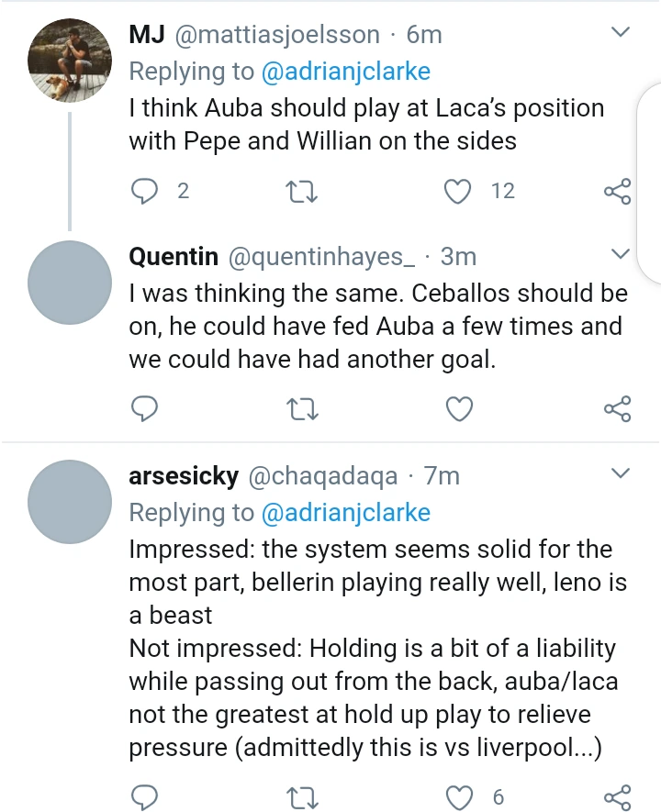Tap @adrianjclarke link in arsesicky's reply
This screenshot has width=661, height=812.
(x=346, y=512)
